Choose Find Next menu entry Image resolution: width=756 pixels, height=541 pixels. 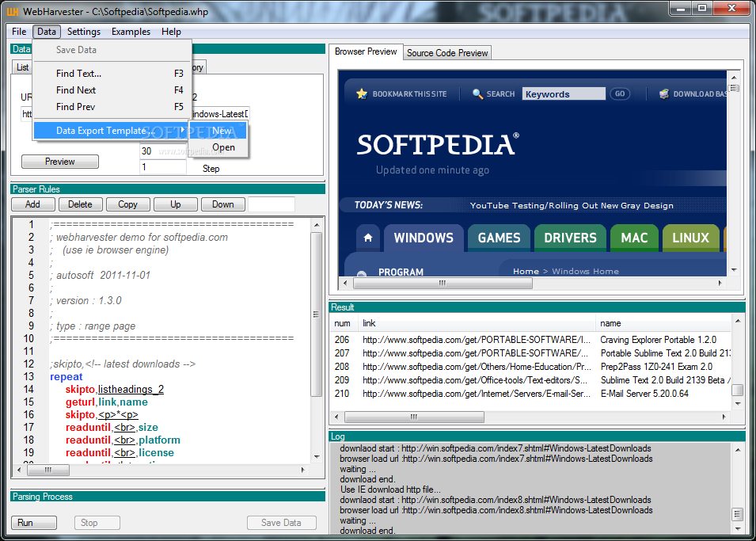[112, 90]
